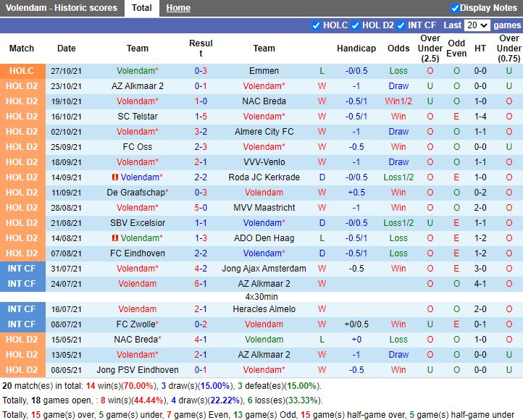Open the MVV Maastricht team link
The image size is (523, 420).
(x=264, y=208)
